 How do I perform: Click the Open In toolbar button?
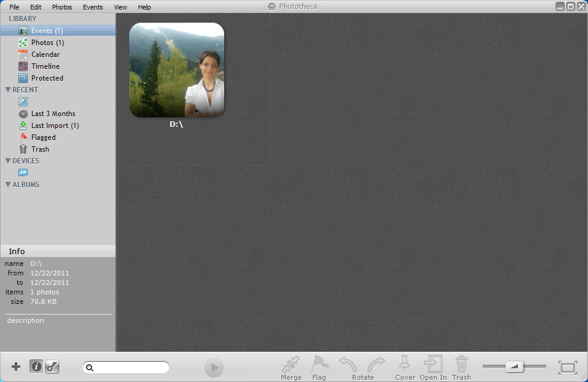point(433,368)
